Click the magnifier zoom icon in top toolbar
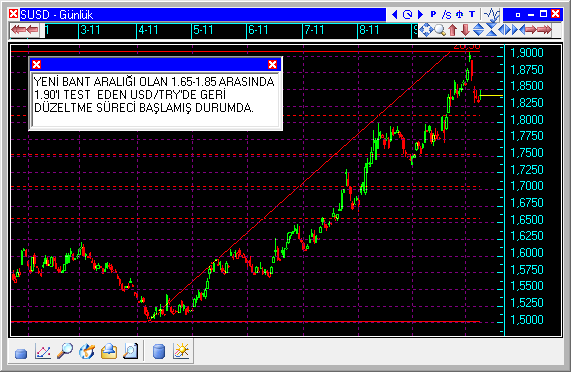Image resolution: width=571 pixels, height=372 pixels. click(440, 30)
